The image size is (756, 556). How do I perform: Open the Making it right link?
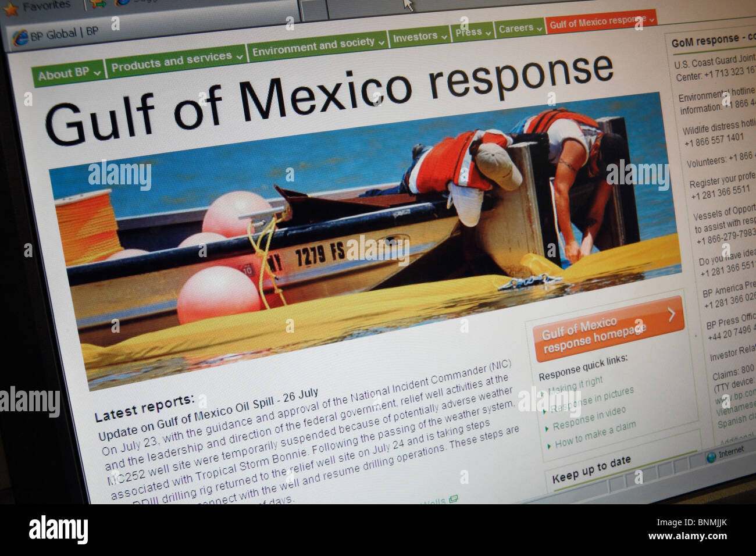coord(576,385)
